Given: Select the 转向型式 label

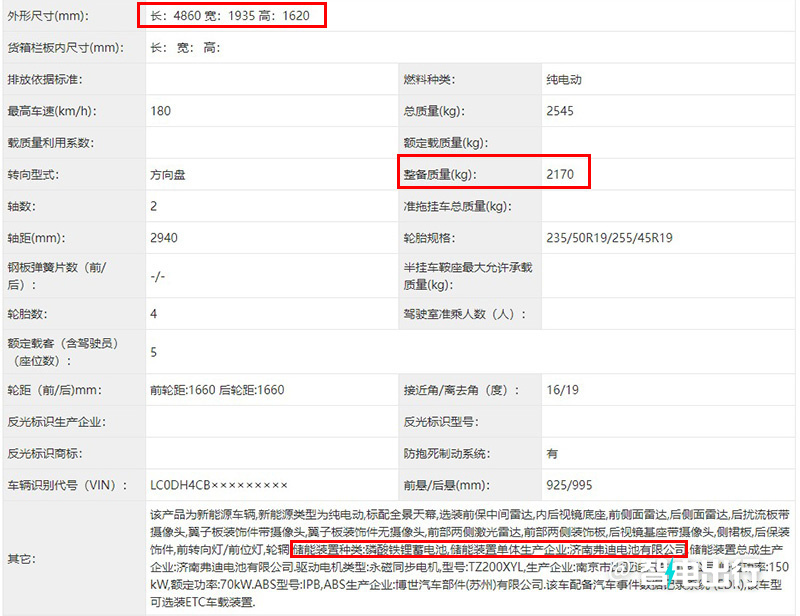Looking at the screenshot, I should click(x=33, y=175).
